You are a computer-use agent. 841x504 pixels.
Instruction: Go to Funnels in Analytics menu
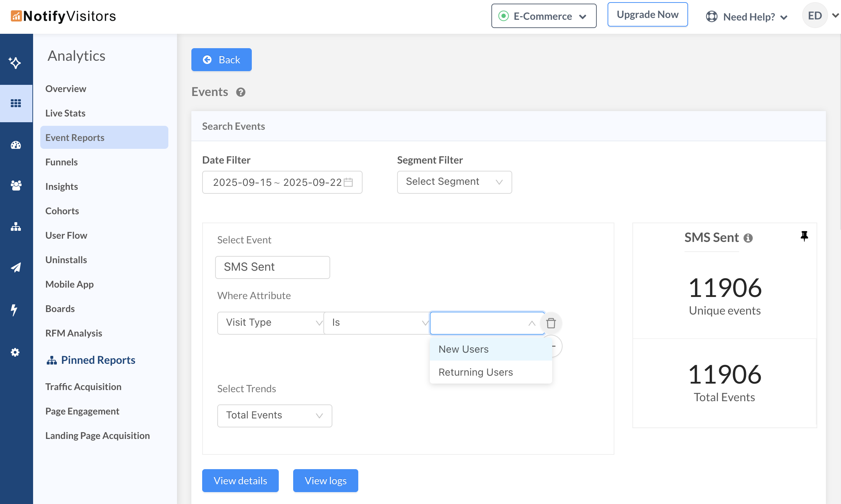pyautogui.click(x=62, y=162)
